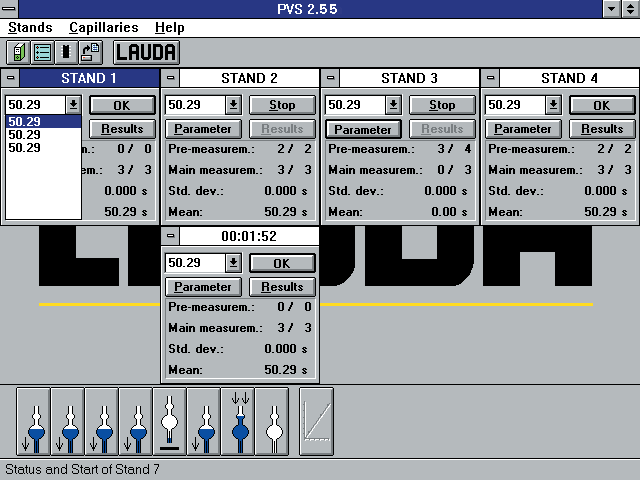Select the first stand viscometer icon
This screenshot has width=640, height=480.
pyautogui.click(x=33, y=422)
